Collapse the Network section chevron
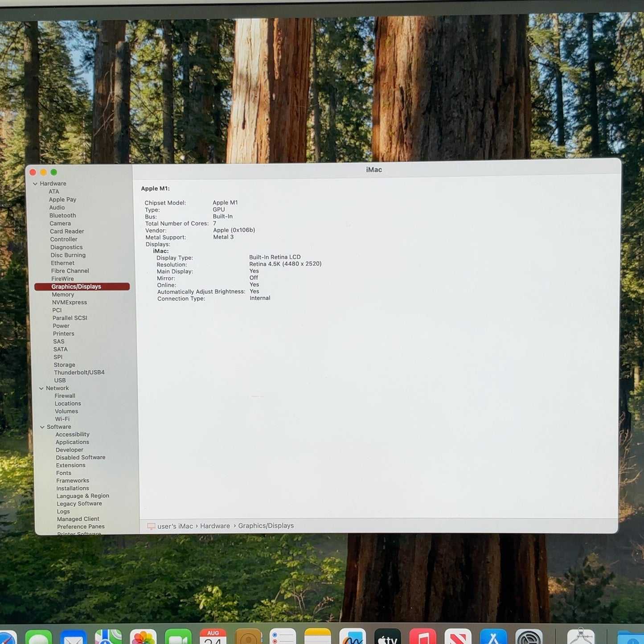This screenshot has height=644, width=644. [41, 388]
